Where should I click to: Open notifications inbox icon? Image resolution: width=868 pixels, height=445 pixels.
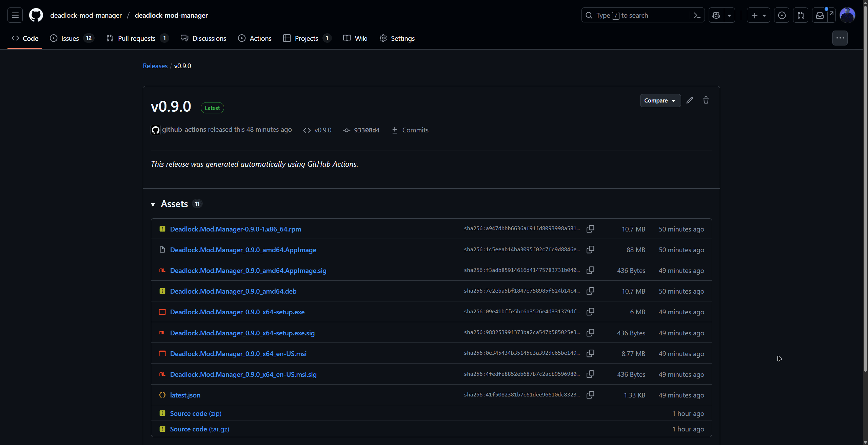[820, 15]
